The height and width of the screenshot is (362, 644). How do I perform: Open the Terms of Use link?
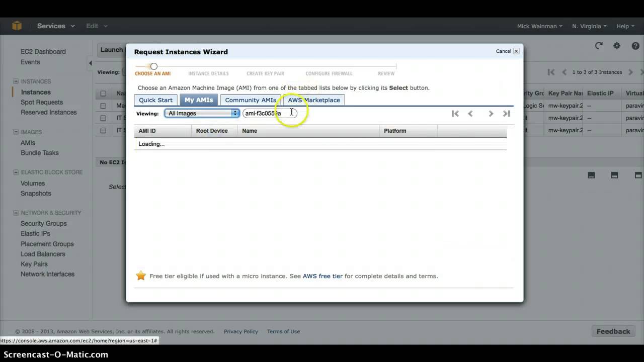click(283, 331)
